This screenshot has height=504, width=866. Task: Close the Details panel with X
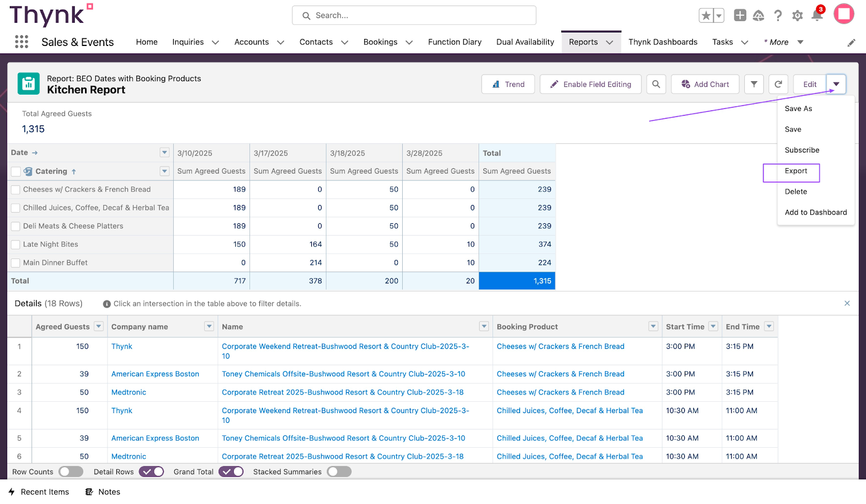point(847,303)
